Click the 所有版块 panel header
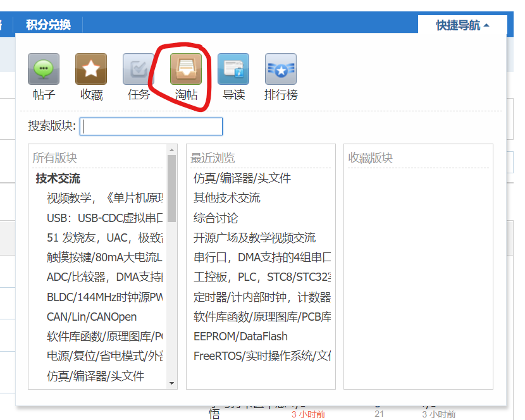The image size is (525, 420). pyautogui.click(x=55, y=157)
